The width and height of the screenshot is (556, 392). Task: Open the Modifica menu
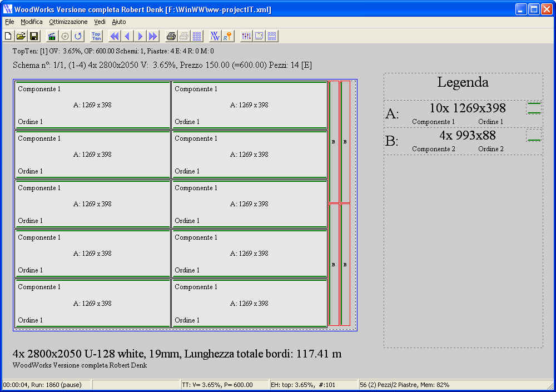32,22
